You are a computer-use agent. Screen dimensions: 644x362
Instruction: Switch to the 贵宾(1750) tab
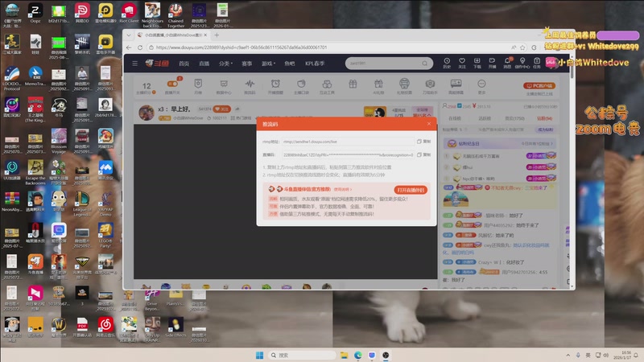pos(514,118)
